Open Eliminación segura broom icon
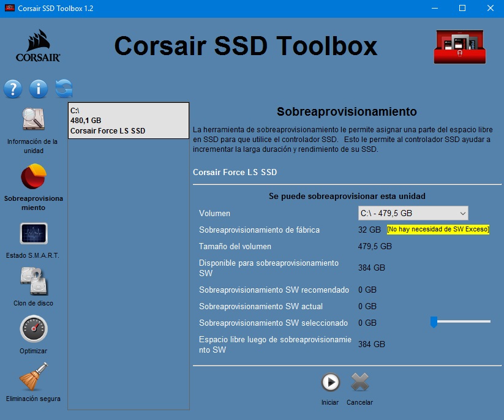 tap(33, 377)
